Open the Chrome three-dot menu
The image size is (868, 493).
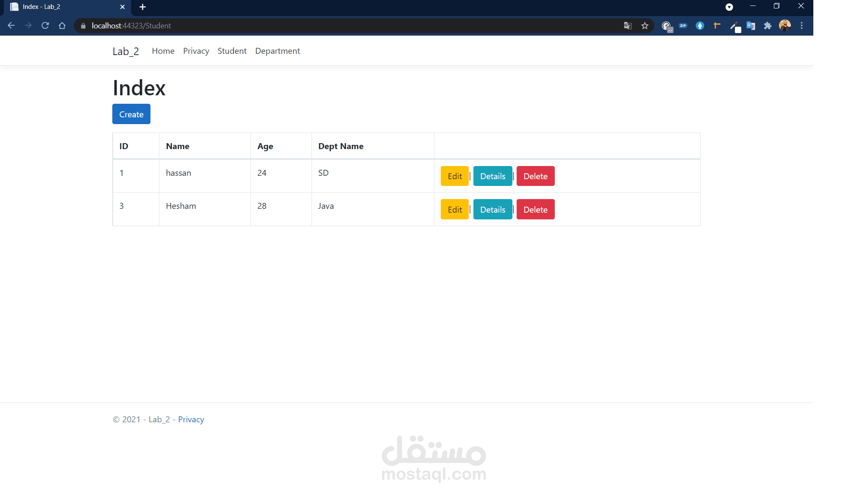click(x=801, y=26)
